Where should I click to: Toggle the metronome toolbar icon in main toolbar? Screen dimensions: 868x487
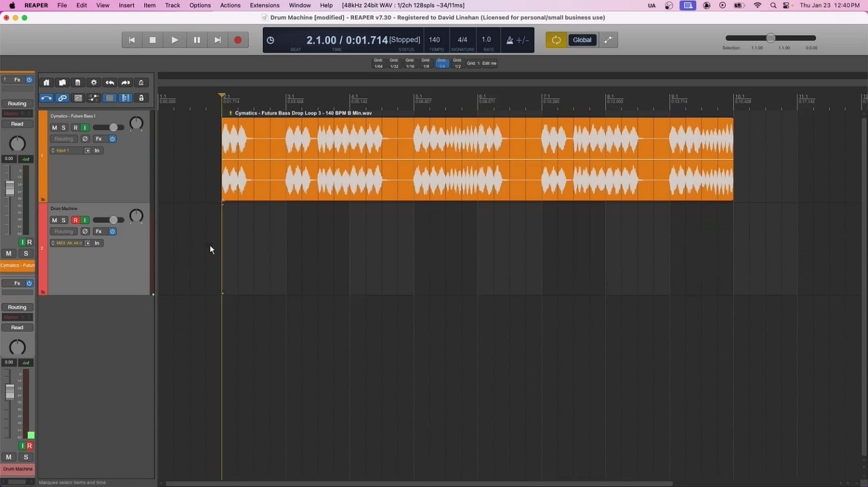point(141,83)
